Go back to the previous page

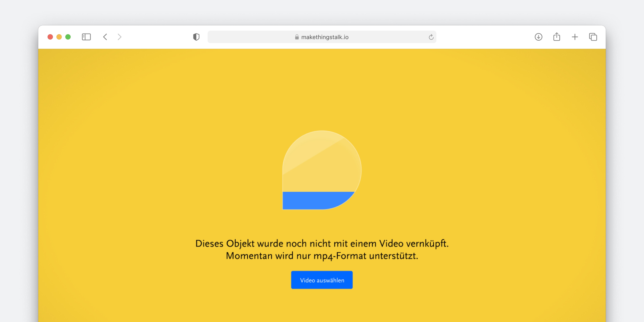105,37
